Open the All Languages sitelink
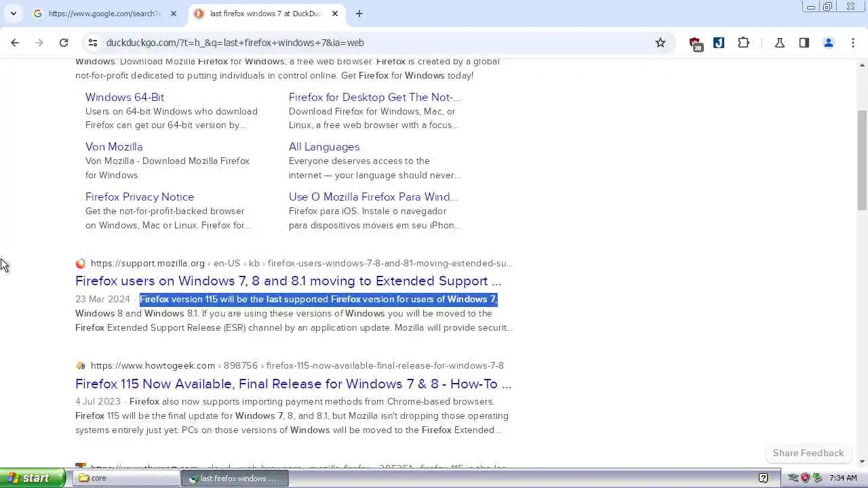Image resolution: width=868 pixels, height=488 pixels. click(324, 146)
